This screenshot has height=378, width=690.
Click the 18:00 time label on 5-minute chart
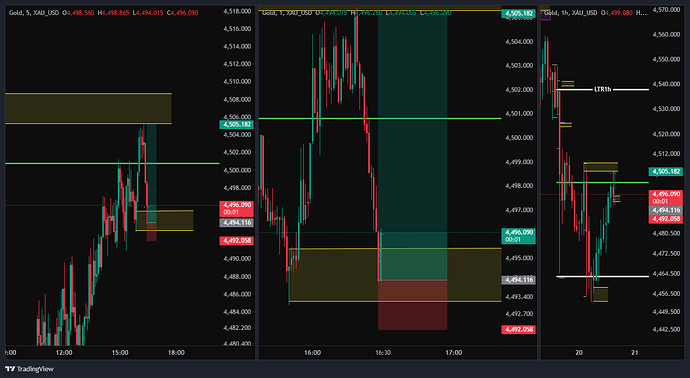pyautogui.click(x=176, y=352)
